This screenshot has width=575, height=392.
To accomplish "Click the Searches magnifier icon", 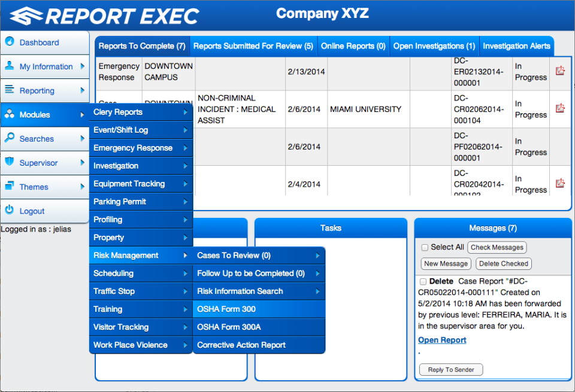I will coord(10,138).
